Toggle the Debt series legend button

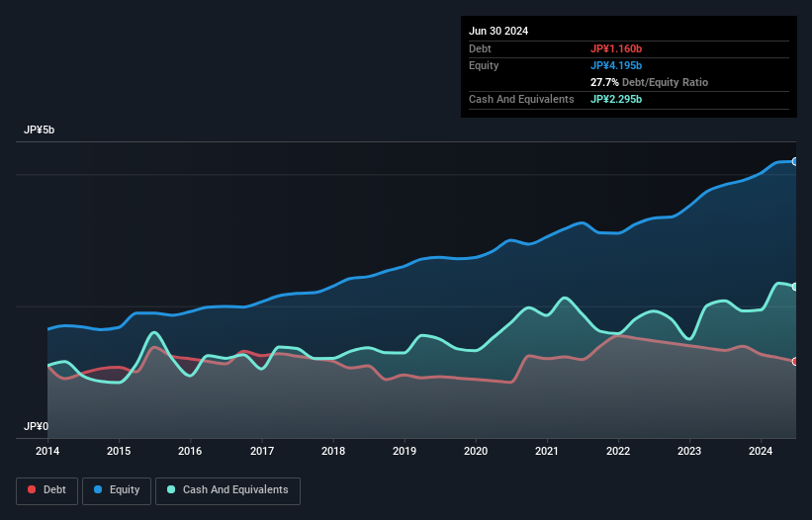47,490
